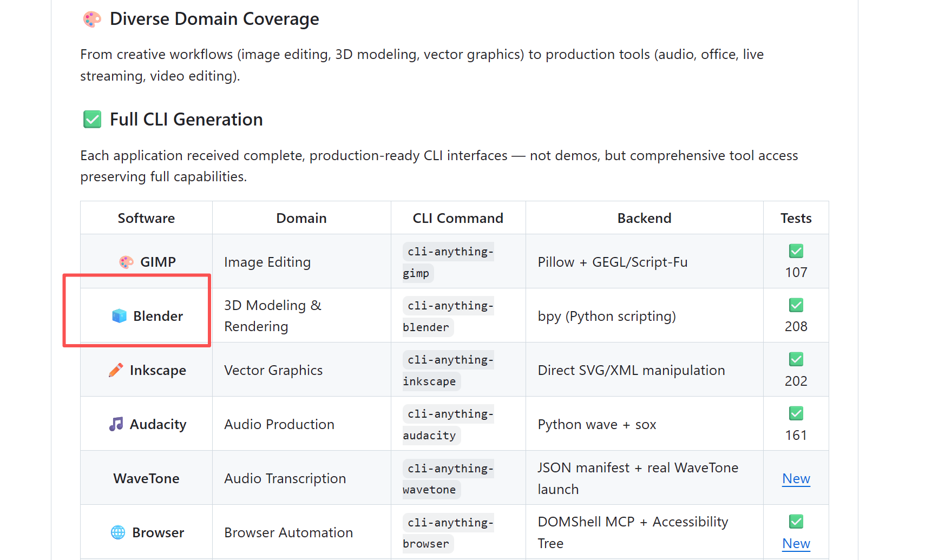Click the CLI Command column header

coord(458,218)
